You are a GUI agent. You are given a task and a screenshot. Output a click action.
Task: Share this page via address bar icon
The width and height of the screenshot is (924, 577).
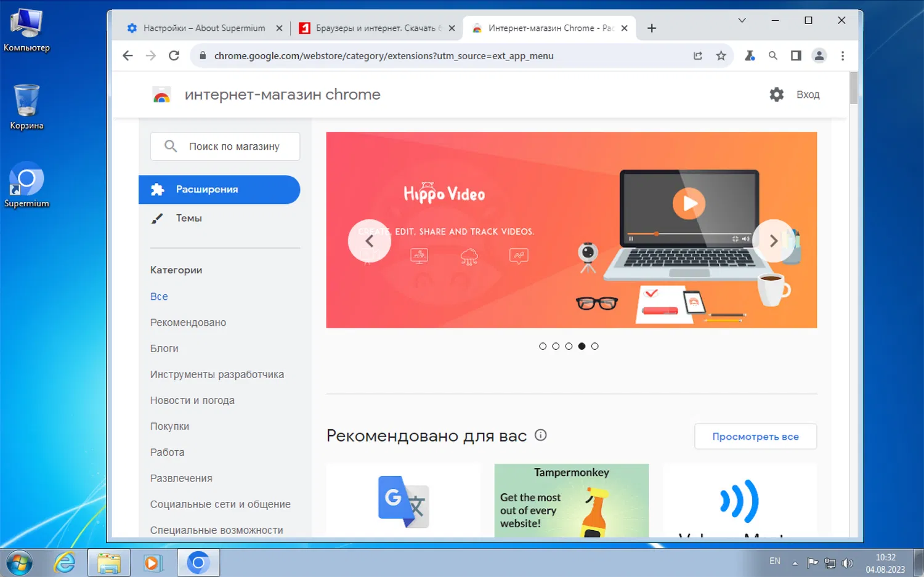click(698, 55)
